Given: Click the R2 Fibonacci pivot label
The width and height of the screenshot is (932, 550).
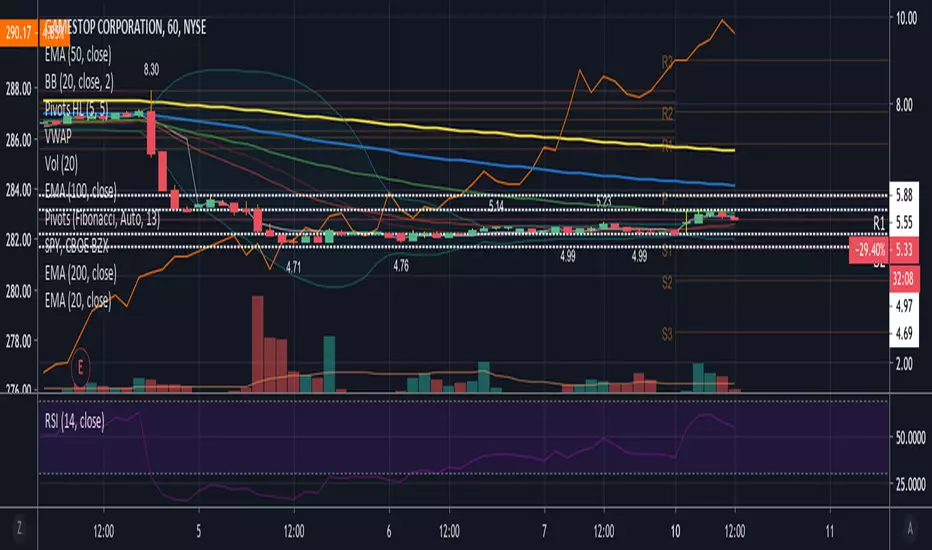Looking at the screenshot, I should [667, 114].
